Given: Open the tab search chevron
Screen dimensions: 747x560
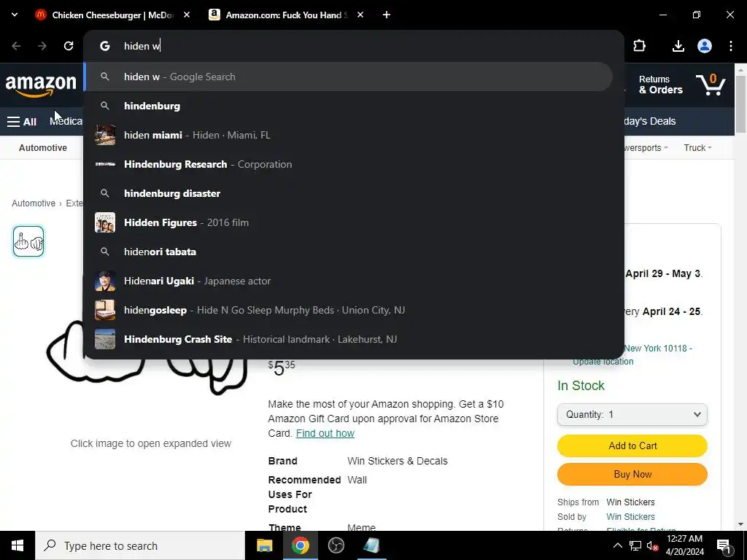Looking at the screenshot, I should coord(15,15).
